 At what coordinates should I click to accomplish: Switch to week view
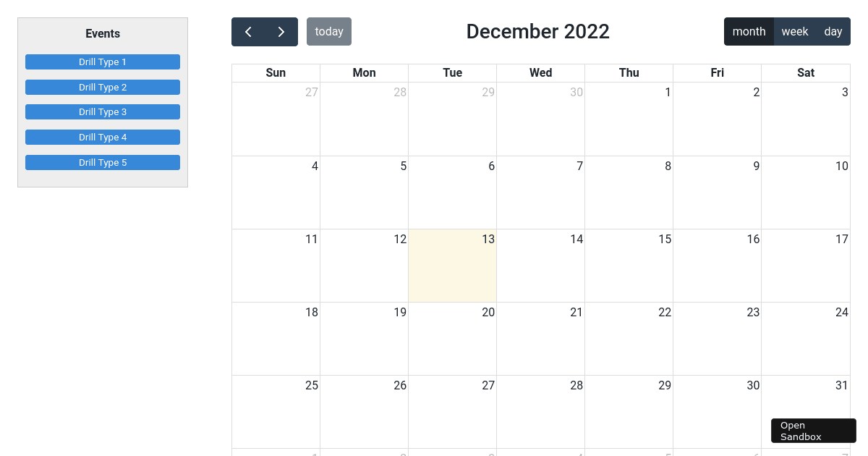click(795, 32)
